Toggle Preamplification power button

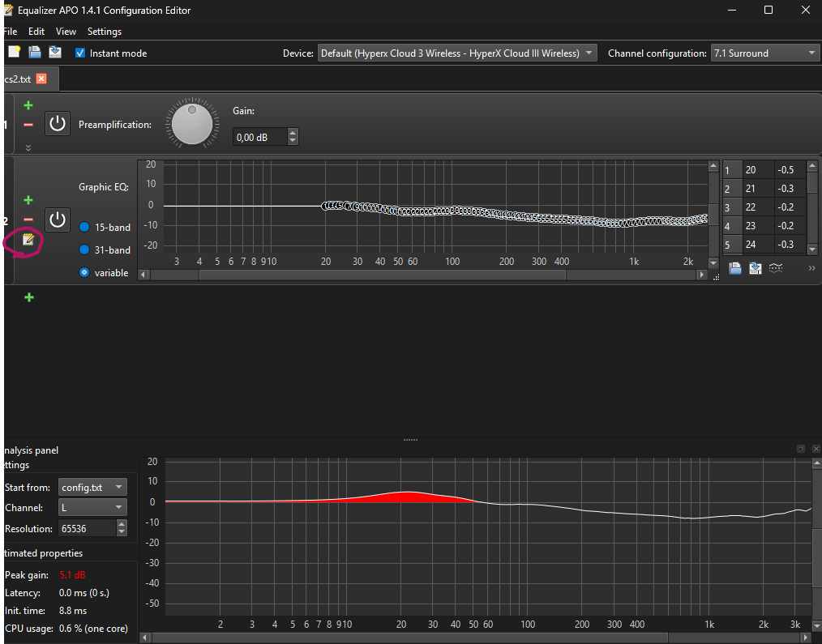click(x=57, y=124)
